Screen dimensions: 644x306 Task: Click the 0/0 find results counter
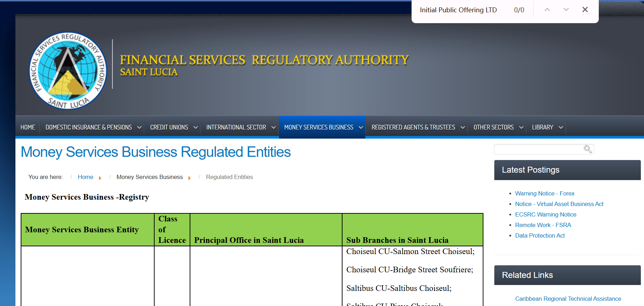(519, 10)
